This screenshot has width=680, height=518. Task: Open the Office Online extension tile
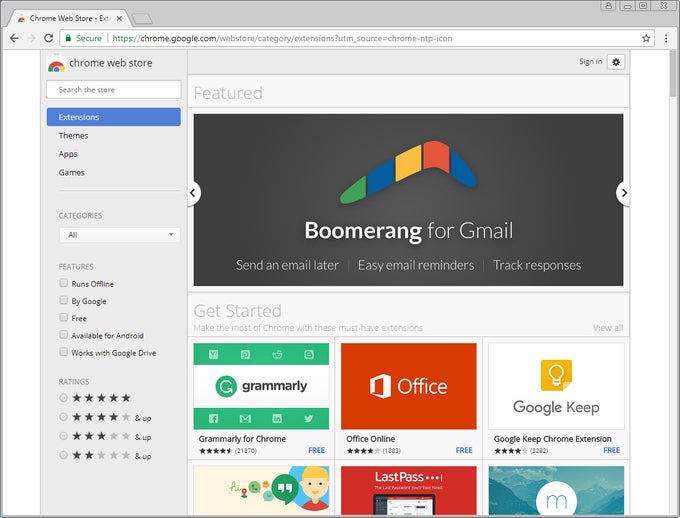409,387
